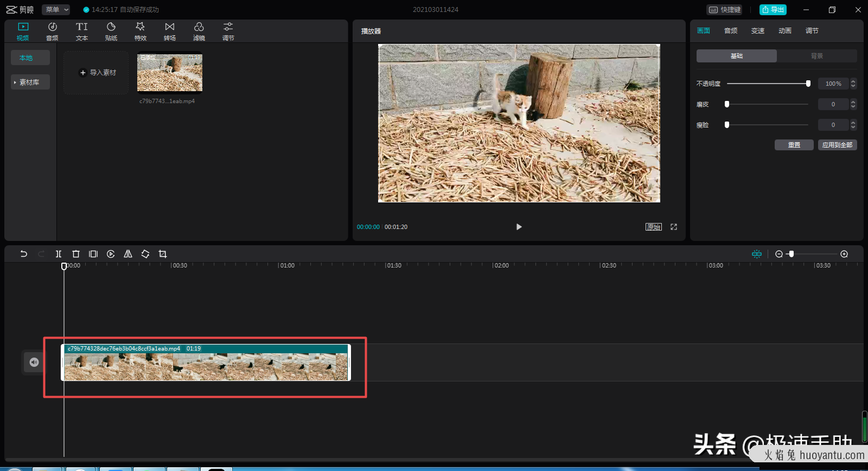
Task: Click the 瘦脸 face-slim slider
Action: 768,125
